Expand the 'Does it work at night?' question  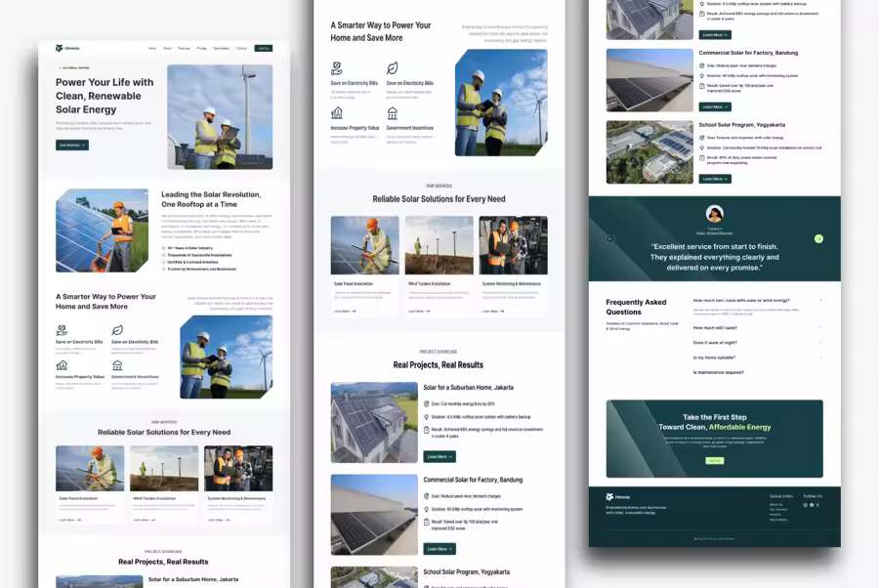pos(757,343)
